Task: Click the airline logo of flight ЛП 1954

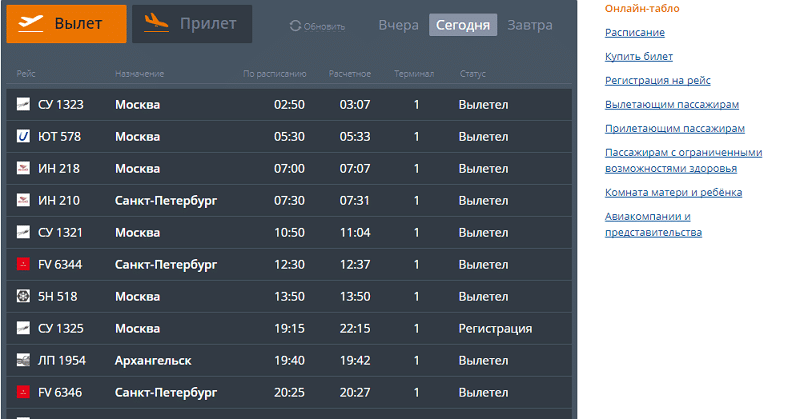Action: pyautogui.click(x=23, y=360)
